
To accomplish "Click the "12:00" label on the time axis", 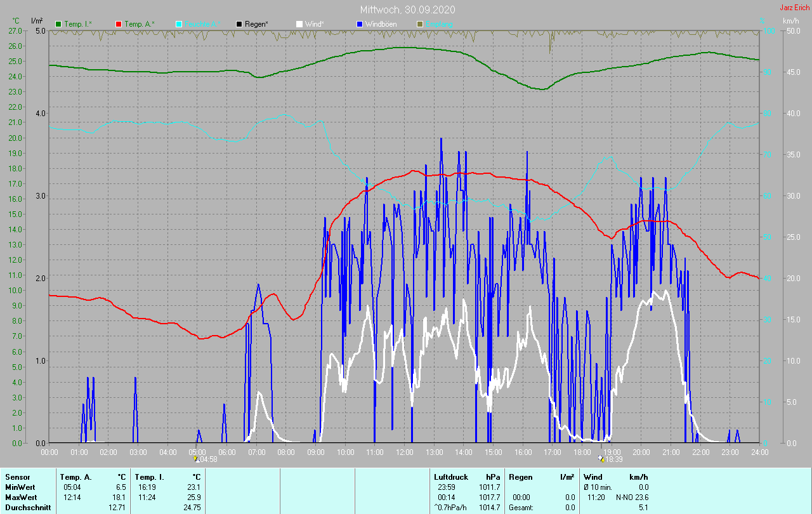I will [x=405, y=452].
